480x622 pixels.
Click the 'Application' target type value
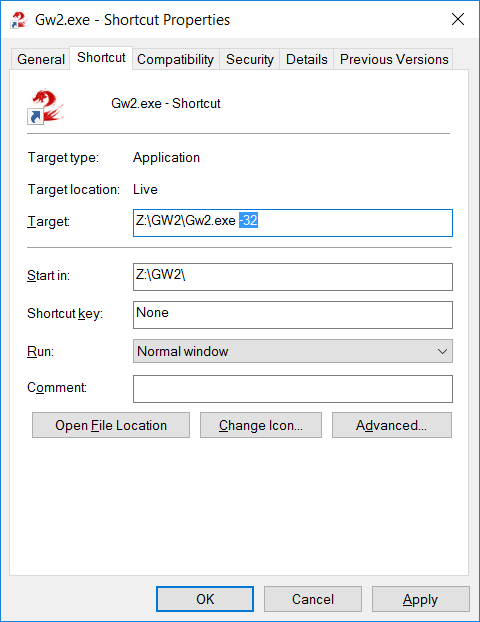[x=166, y=158]
